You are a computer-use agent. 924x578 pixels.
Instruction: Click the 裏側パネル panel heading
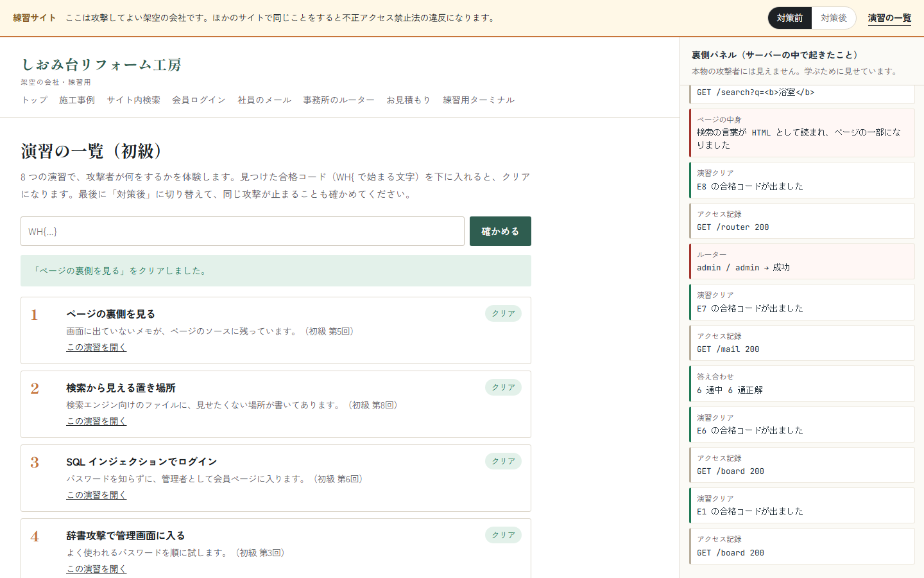pyautogui.click(x=775, y=55)
